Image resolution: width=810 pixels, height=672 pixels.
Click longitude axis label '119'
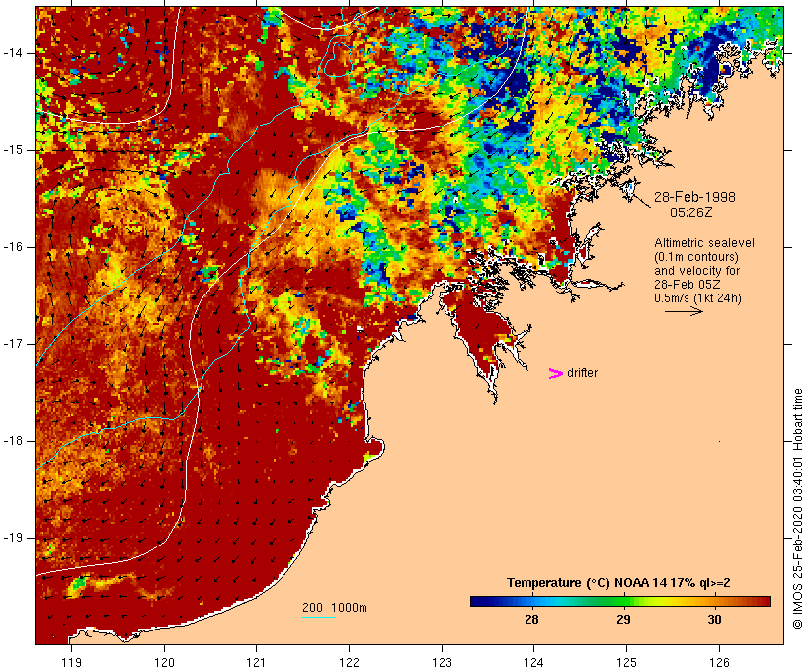pyautogui.click(x=71, y=663)
